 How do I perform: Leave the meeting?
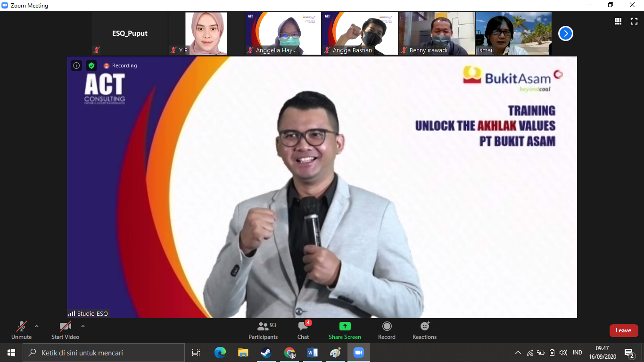623,330
